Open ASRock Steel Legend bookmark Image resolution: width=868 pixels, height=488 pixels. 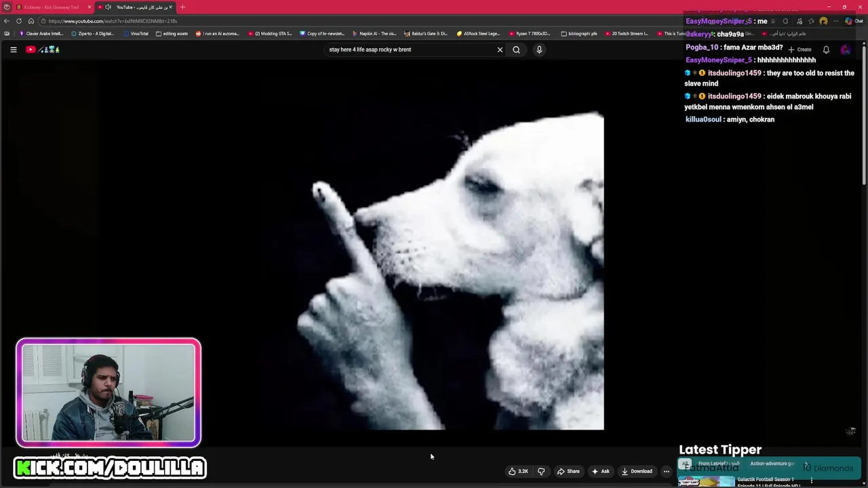479,33
